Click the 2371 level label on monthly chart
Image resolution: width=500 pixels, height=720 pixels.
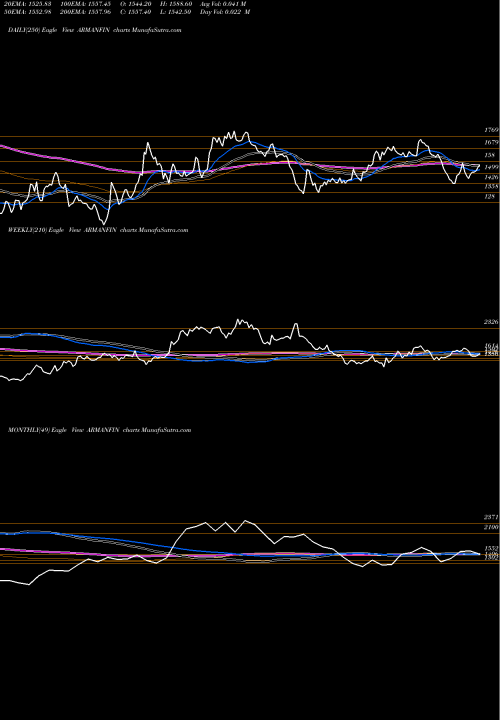[491, 518]
